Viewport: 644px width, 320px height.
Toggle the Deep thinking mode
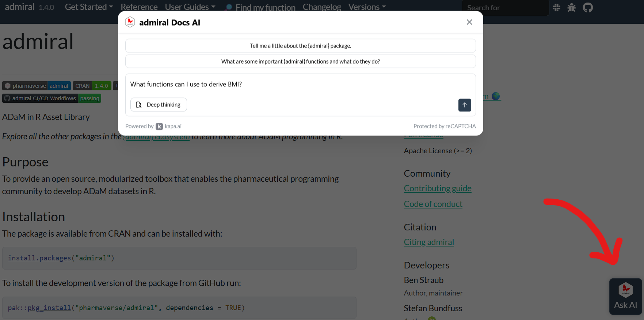159,105
